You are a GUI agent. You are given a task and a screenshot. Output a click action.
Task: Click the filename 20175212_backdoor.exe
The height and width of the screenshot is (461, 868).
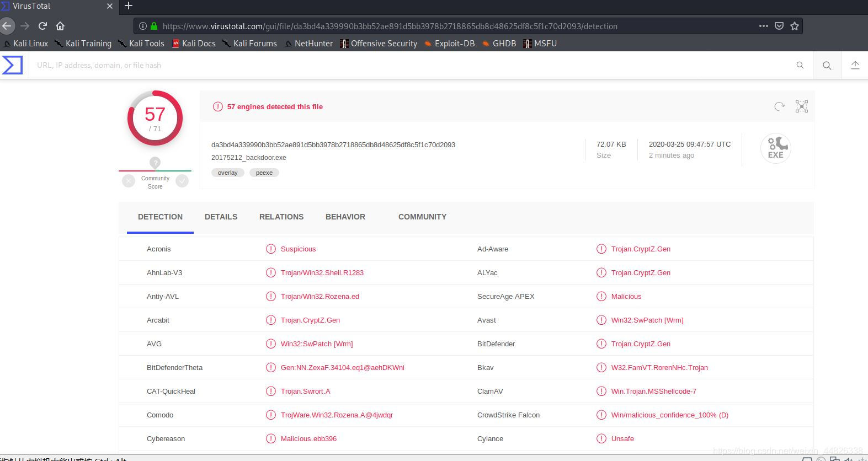coord(249,158)
